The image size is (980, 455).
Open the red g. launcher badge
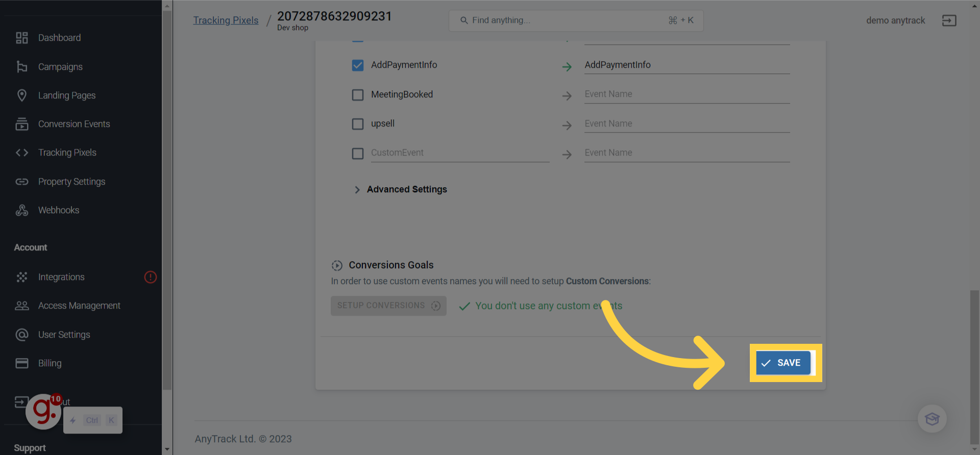[44, 411]
